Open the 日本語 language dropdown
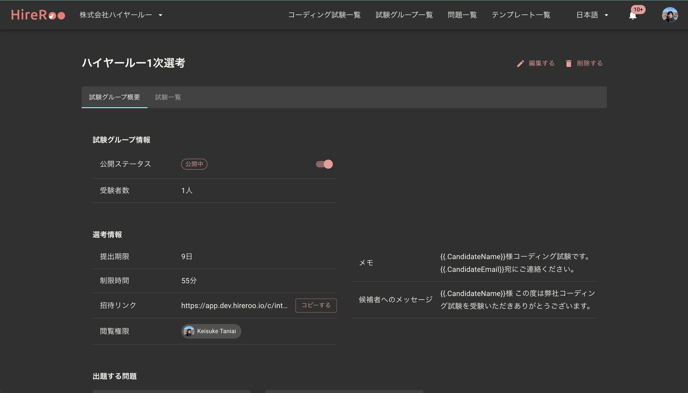The height and width of the screenshot is (393, 688). [x=592, y=15]
